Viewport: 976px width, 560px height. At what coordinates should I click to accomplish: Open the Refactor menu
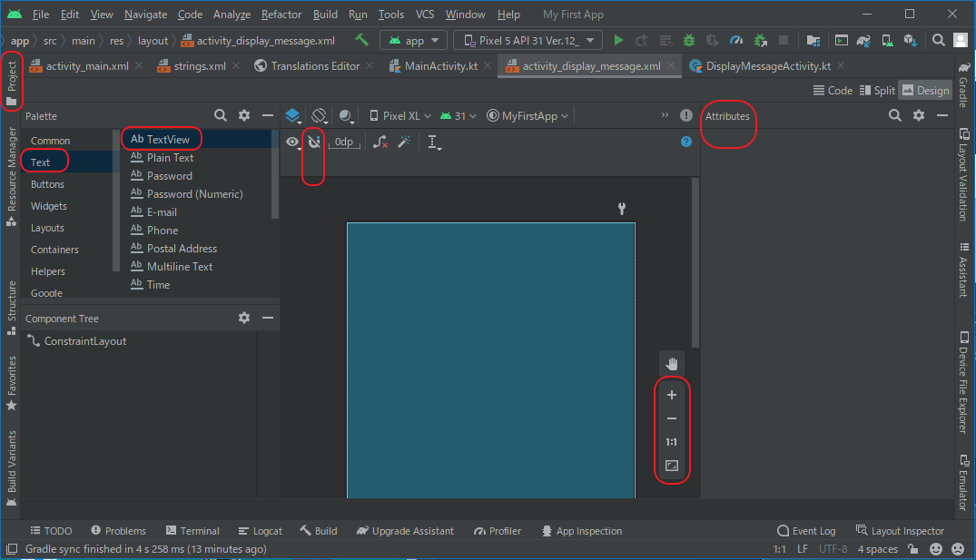pyautogui.click(x=281, y=15)
